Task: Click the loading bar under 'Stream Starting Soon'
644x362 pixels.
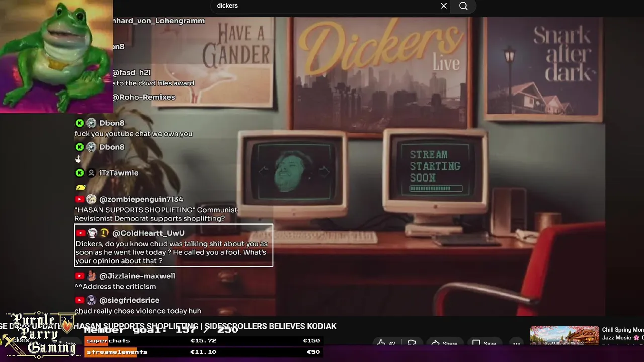Action: click(436, 189)
